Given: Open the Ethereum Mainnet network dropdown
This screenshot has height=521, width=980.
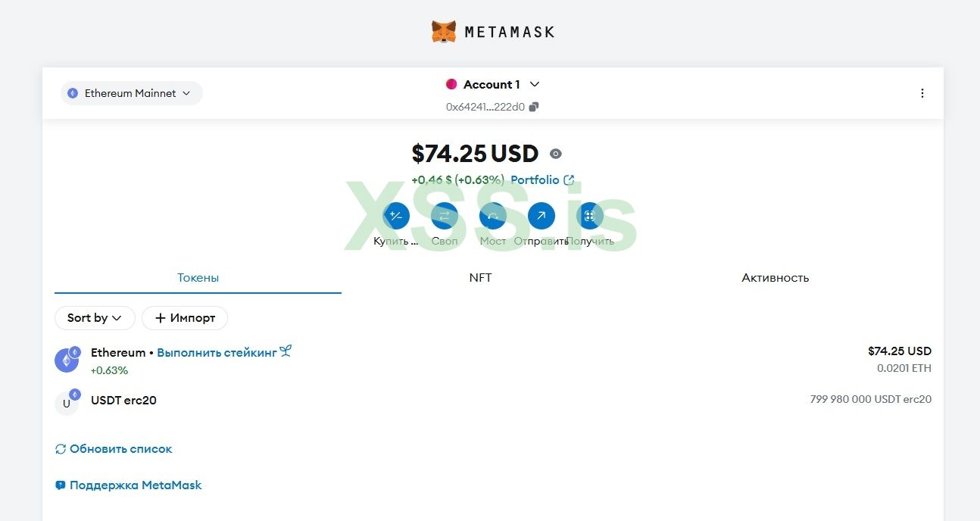Looking at the screenshot, I should pyautogui.click(x=131, y=93).
